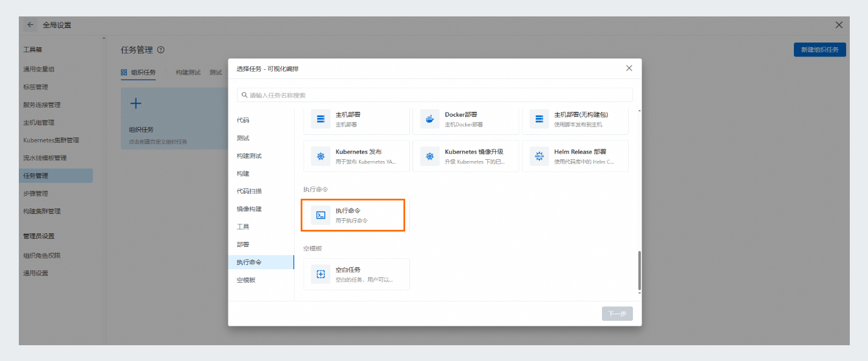Click the 用于执行命令 description text
The width and height of the screenshot is (868, 361).
(x=352, y=221)
